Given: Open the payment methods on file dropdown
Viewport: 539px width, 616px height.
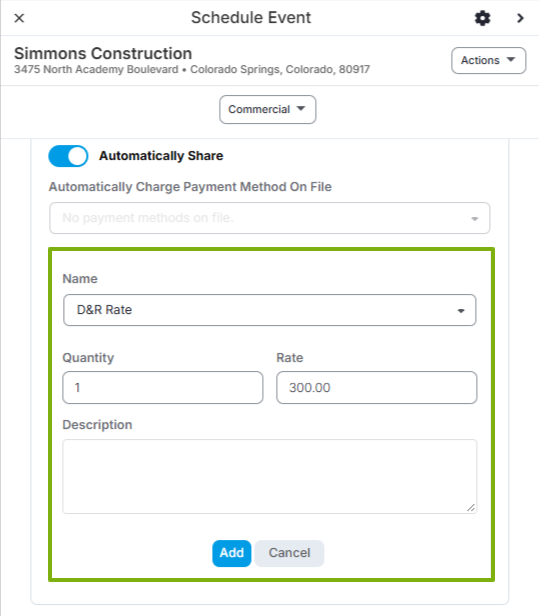Looking at the screenshot, I should pos(270,218).
